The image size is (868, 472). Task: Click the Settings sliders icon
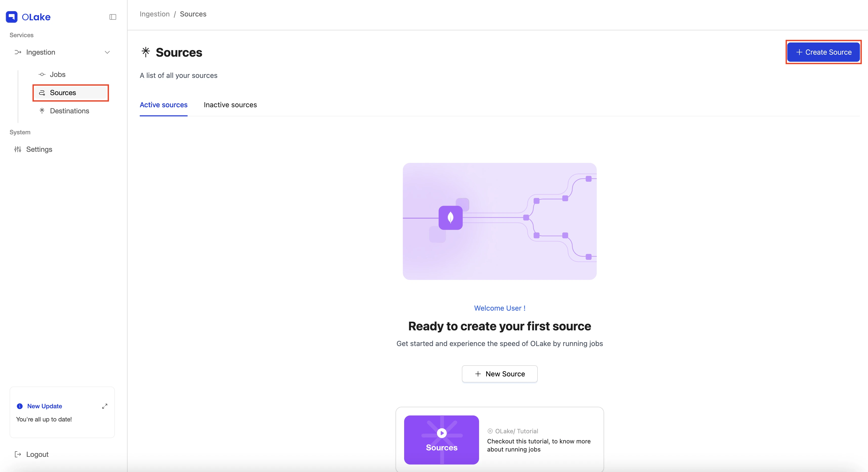[18, 149]
